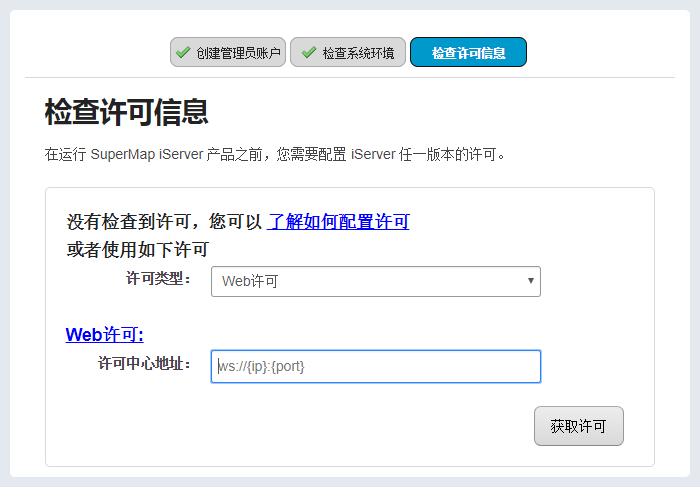Click the horizontal divider below step tabs

coord(350,77)
